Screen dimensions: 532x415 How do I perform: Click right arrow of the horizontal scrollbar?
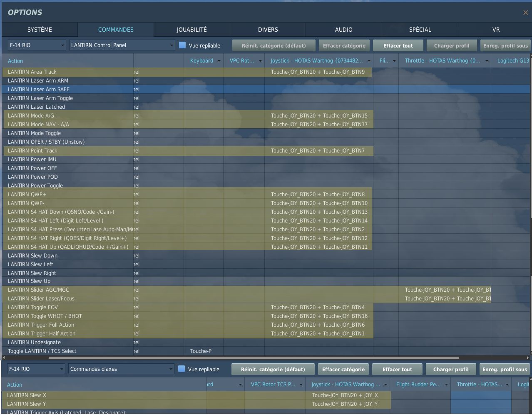coord(528,357)
